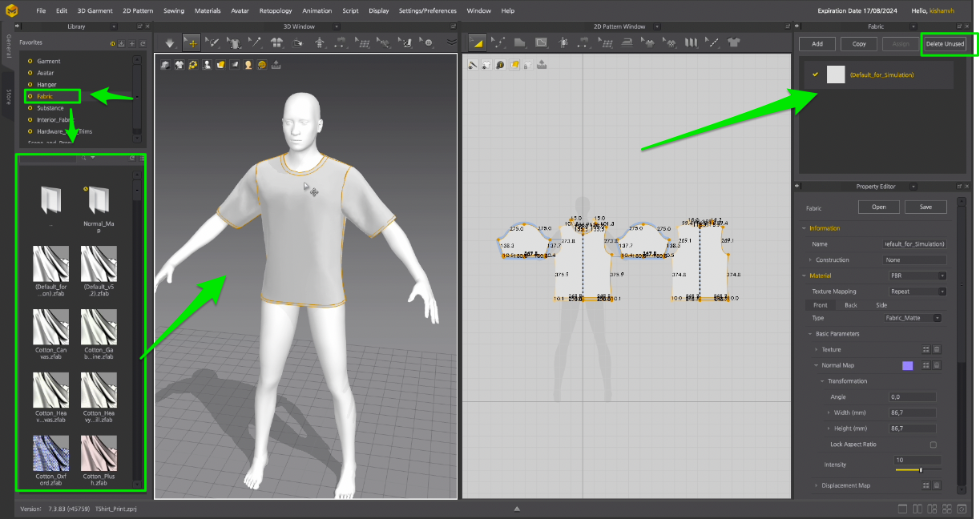Refresh the Library favorites list

(x=143, y=43)
